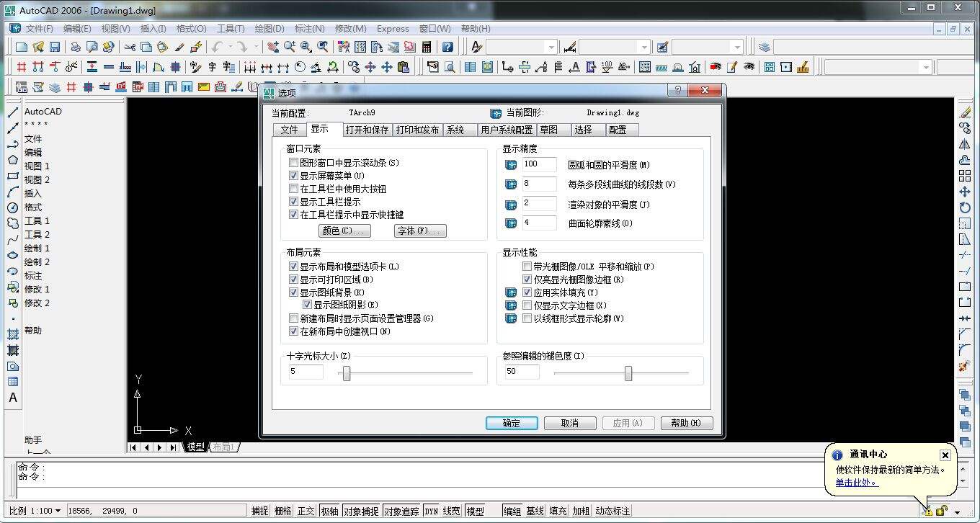
Task: Enable 带光栅图像/OLE 平移和缩放 checkbox
Action: pyautogui.click(x=527, y=267)
